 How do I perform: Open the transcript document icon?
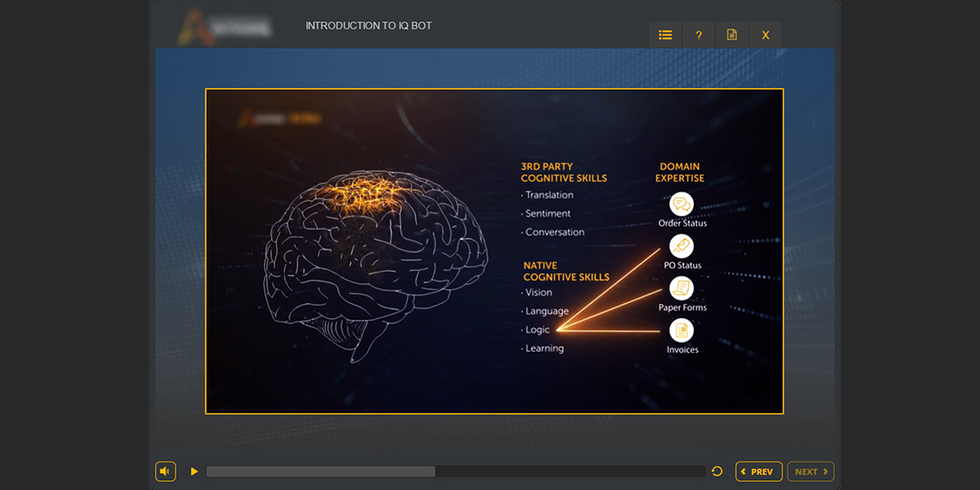[731, 35]
